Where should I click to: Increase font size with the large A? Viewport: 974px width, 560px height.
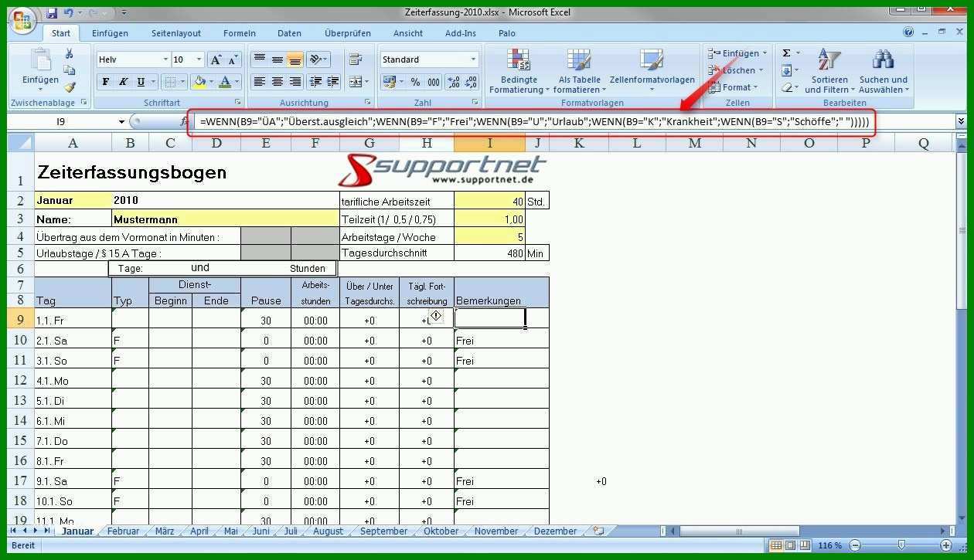pyautogui.click(x=216, y=59)
